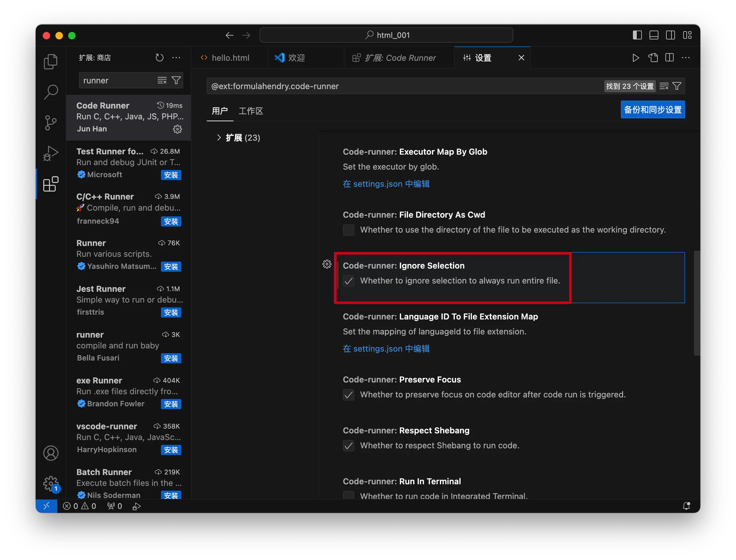
Task: Switch to 扩展: Code Runner tab
Action: click(x=399, y=58)
